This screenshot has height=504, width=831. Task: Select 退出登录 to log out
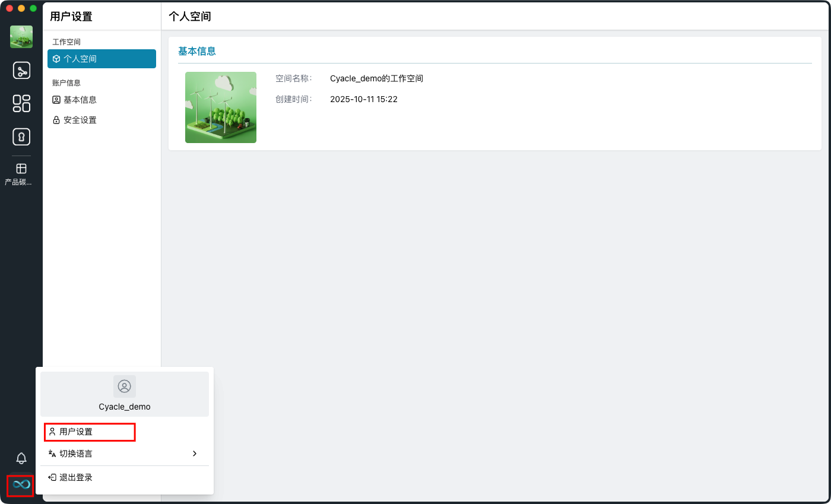click(x=75, y=477)
